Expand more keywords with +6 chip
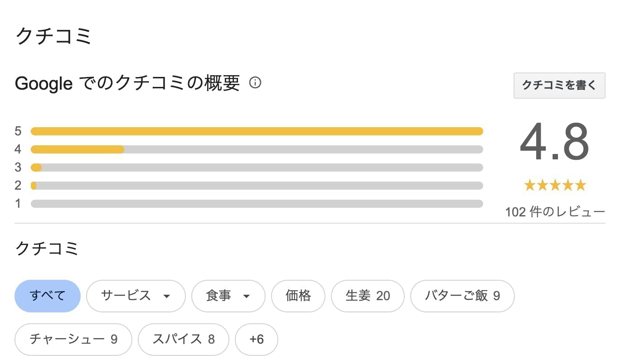This screenshot has height=364, width=621. coord(256,339)
